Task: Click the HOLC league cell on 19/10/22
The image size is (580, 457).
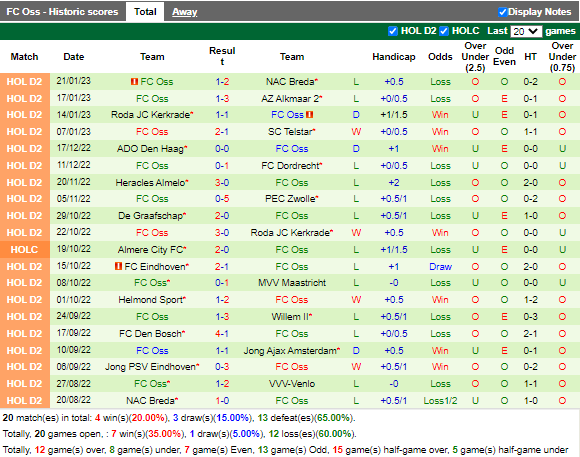Action: point(24,249)
